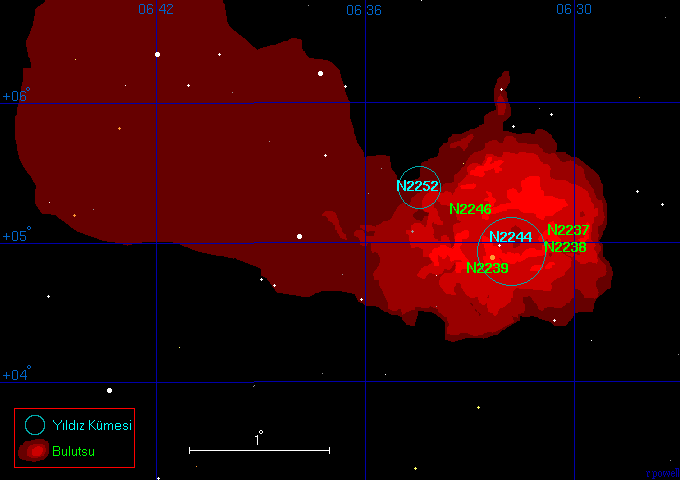The width and height of the screenshot is (680, 480).
Task: Click the N2246 nebula label
Action: pos(470,209)
